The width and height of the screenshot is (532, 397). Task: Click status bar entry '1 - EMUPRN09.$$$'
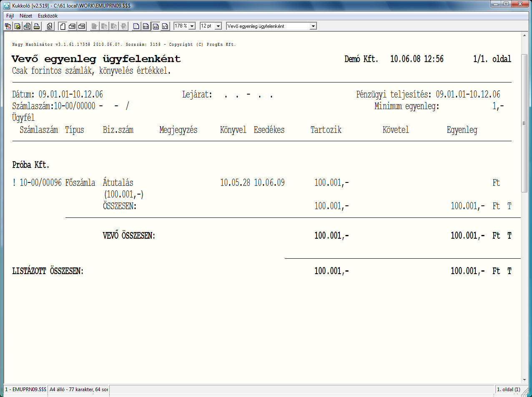pyautogui.click(x=26, y=389)
